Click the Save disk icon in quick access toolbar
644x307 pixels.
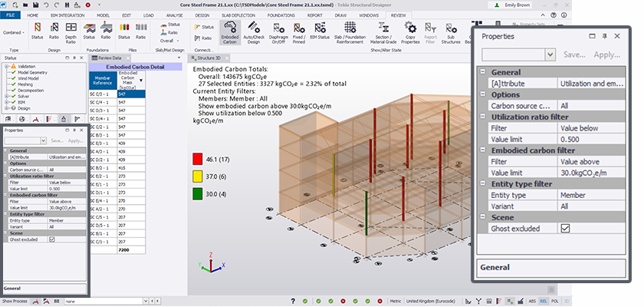pos(36,5)
